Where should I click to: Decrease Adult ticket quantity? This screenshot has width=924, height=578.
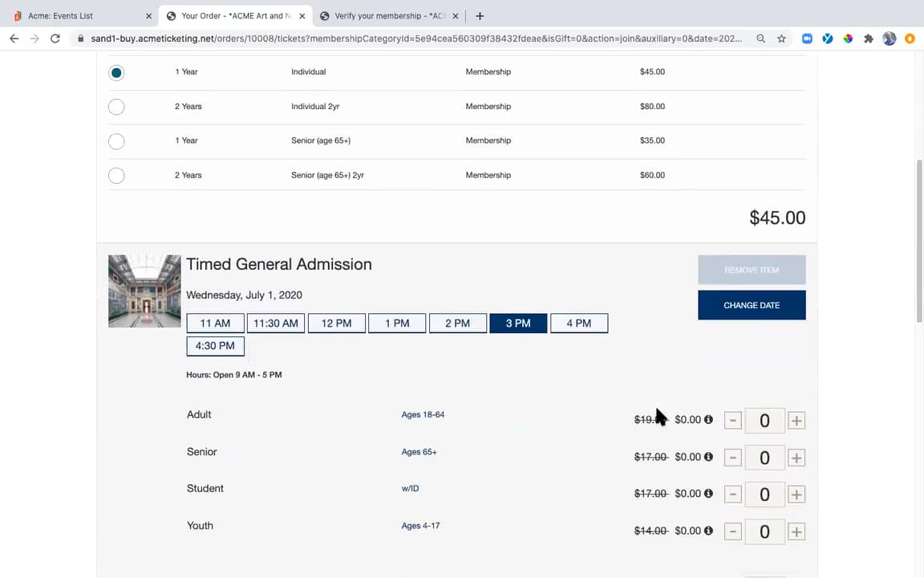click(x=732, y=421)
